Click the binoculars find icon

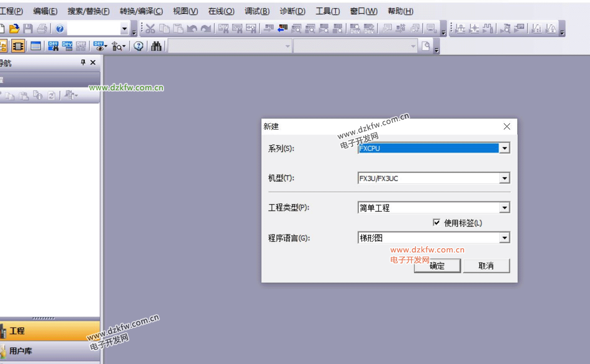156,46
